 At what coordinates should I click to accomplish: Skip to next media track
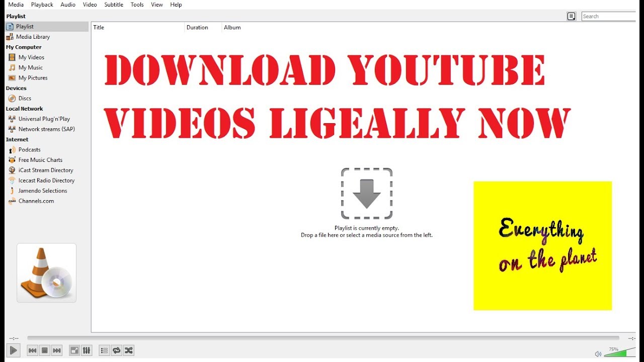pyautogui.click(x=57, y=350)
